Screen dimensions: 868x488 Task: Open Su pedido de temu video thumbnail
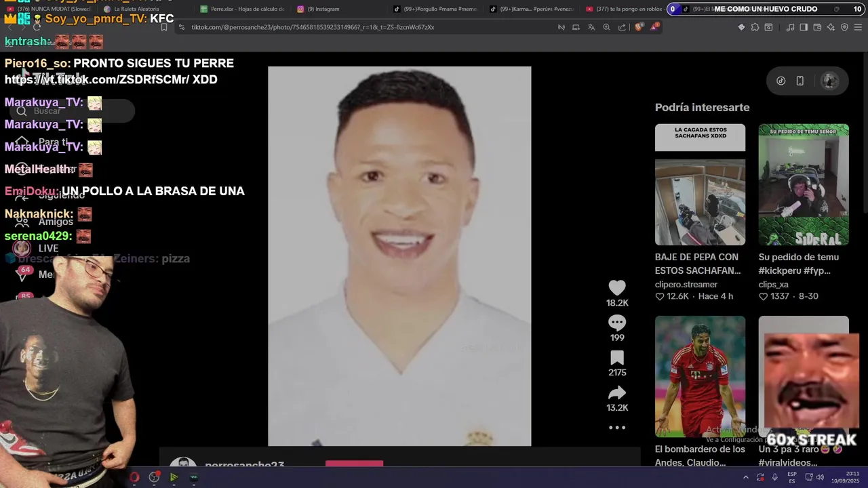[x=804, y=184]
